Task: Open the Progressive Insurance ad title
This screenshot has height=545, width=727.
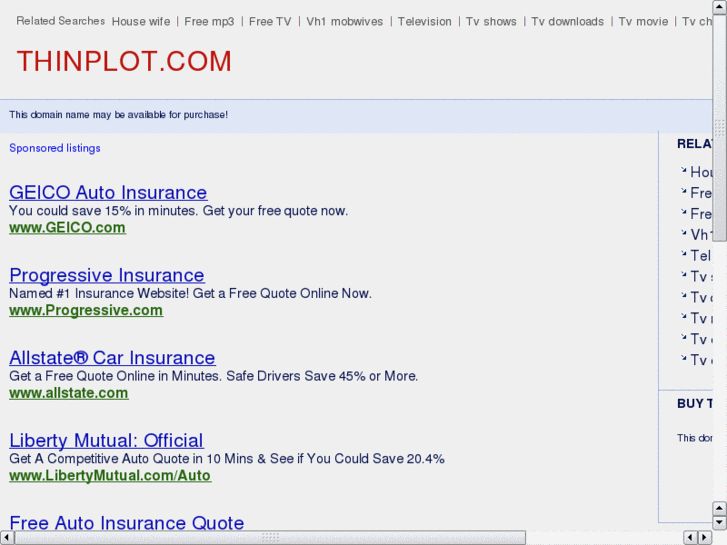Action: 107,275
